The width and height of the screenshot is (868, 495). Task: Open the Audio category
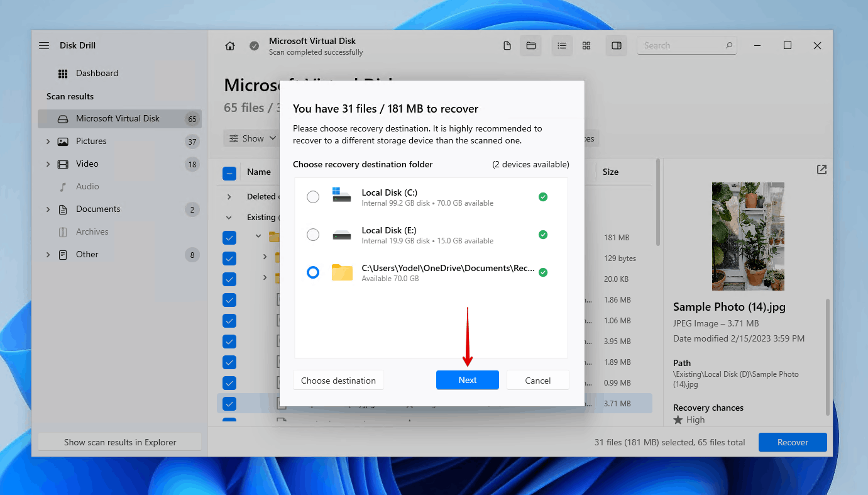[x=119, y=187]
